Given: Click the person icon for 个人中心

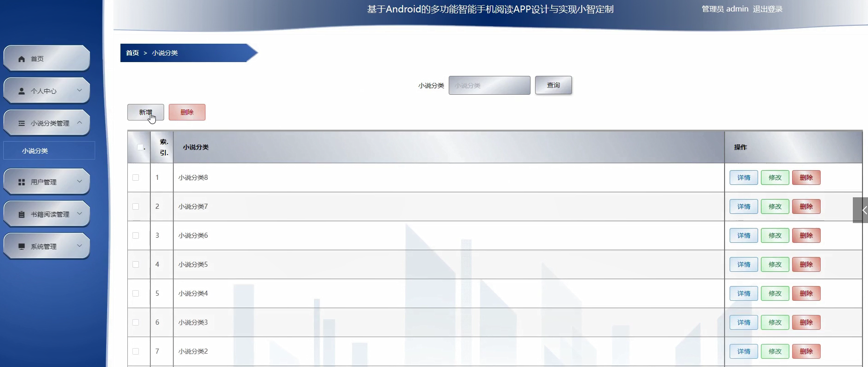Looking at the screenshot, I should [x=22, y=91].
